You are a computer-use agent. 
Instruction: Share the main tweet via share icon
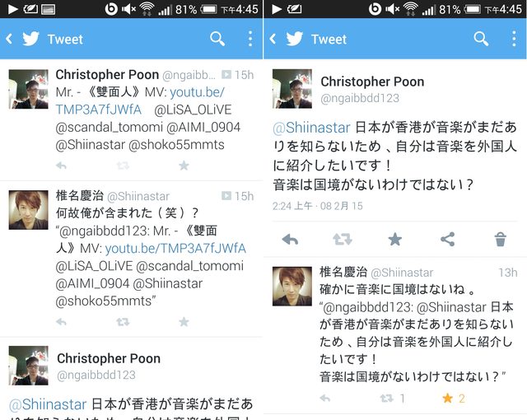tap(448, 240)
